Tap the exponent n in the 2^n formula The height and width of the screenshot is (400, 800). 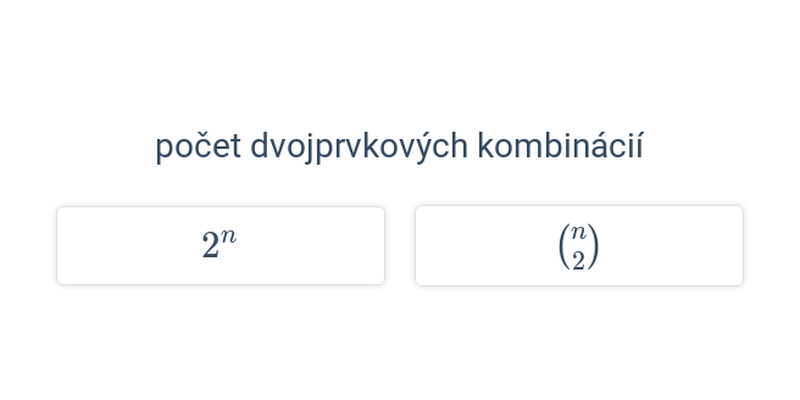coord(229,237)
